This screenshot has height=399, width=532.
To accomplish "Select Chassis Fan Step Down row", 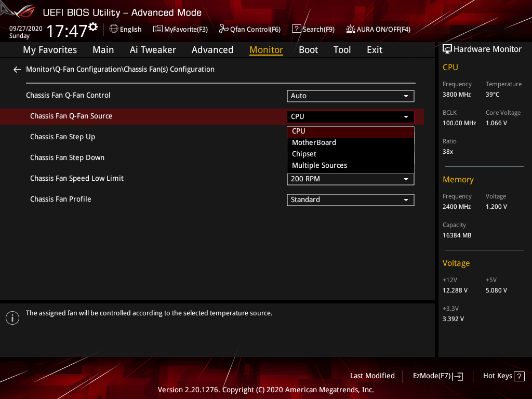I will point(67,158).
